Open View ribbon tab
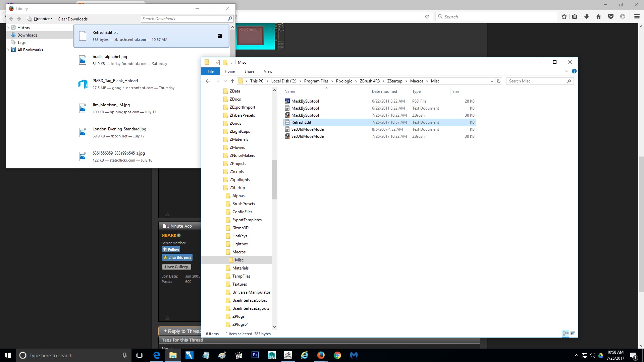The image size is (644, 362). tap(268, 71)
